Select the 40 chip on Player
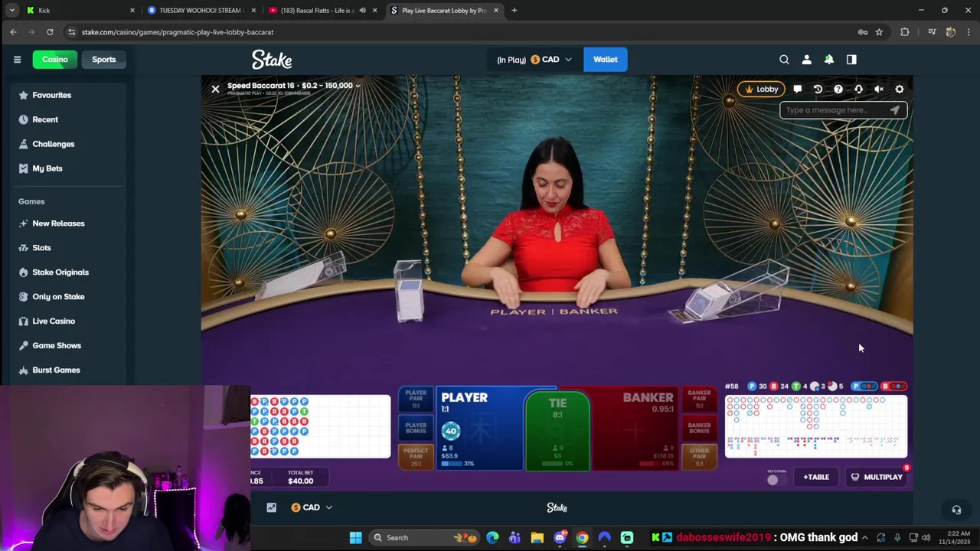This screenshot has height=551, width=980. (x=451, y=431)
